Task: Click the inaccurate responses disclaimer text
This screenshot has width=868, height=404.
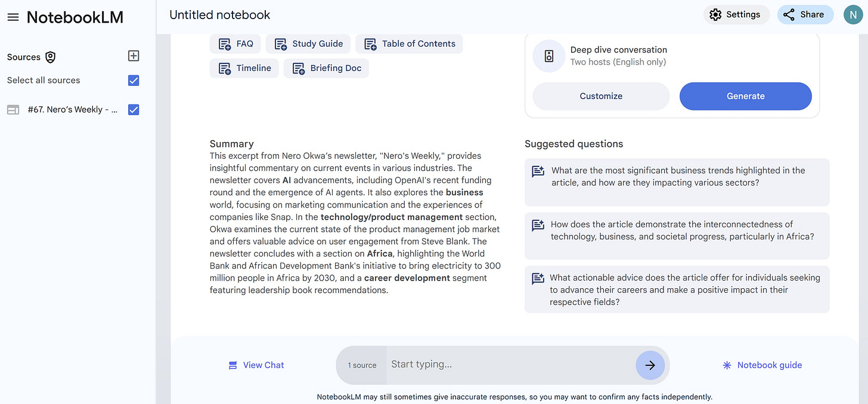Action: [514, 396]
